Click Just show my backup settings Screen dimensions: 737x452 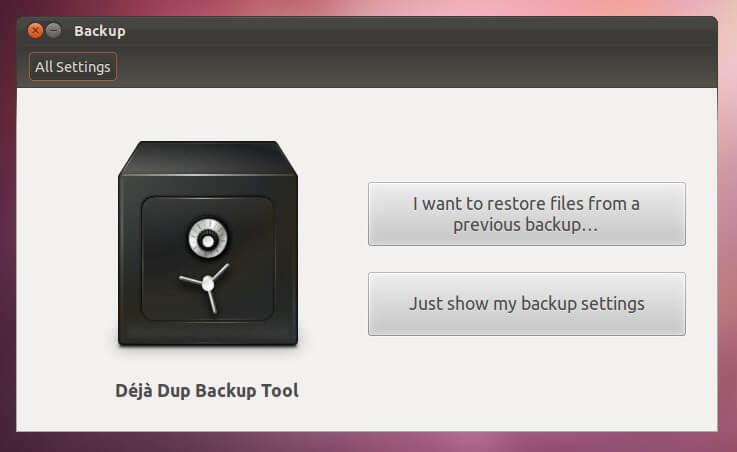pyautogui.click(x=526, y=303)
